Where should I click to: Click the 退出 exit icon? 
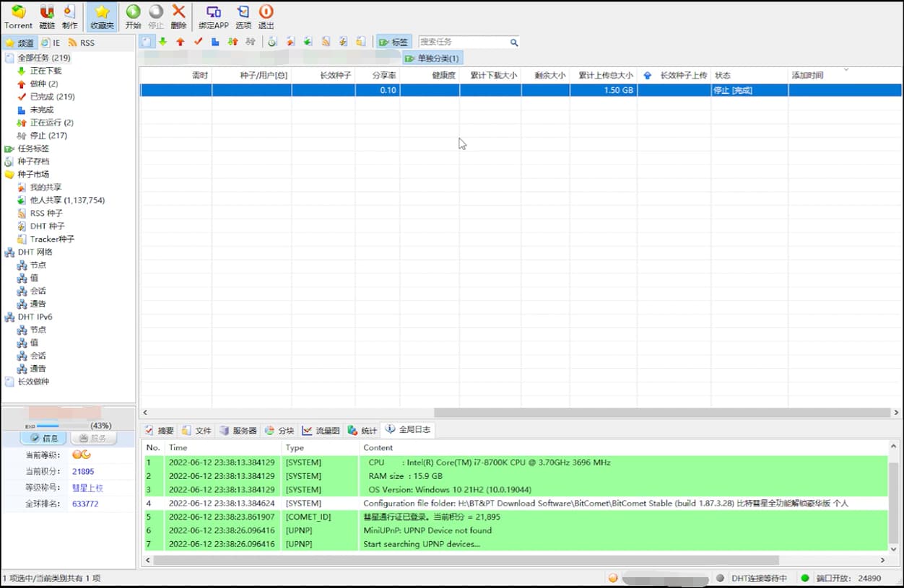[266, 12]
